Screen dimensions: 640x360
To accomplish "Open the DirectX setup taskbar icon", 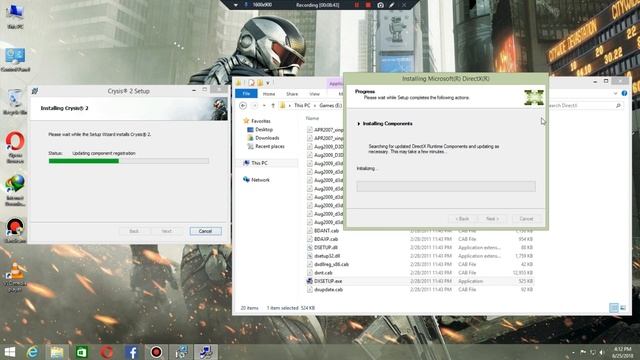I will pyautogui.click(x=205, y=352).
